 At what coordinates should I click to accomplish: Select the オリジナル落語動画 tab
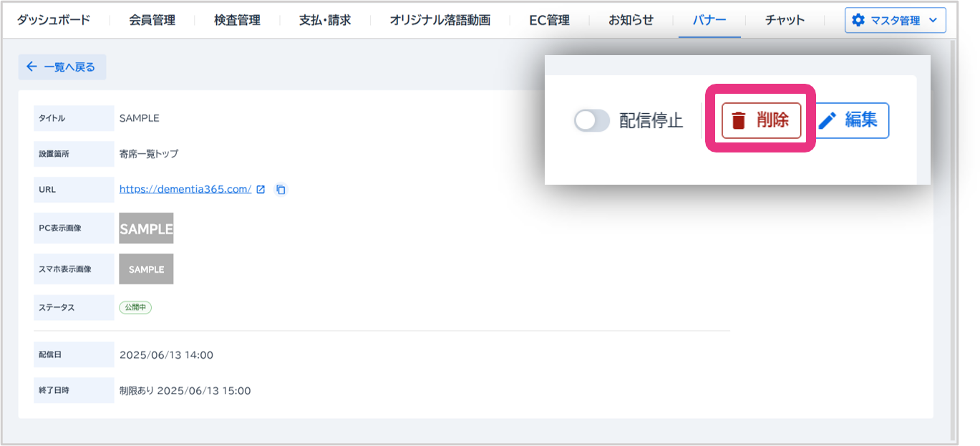(x=440, y=20)
